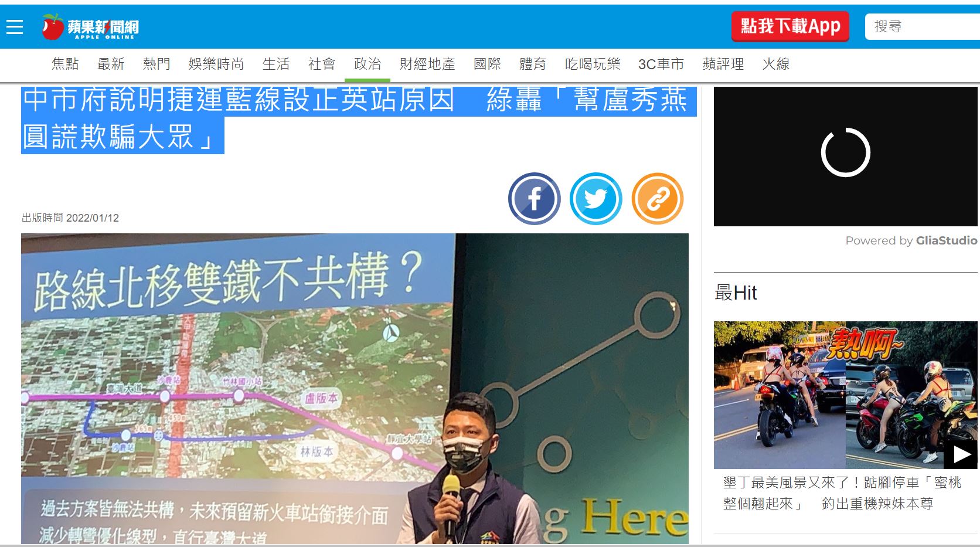Share article via Facebook icon
This screenshot has height=547, width=980.
click(534, 199)
